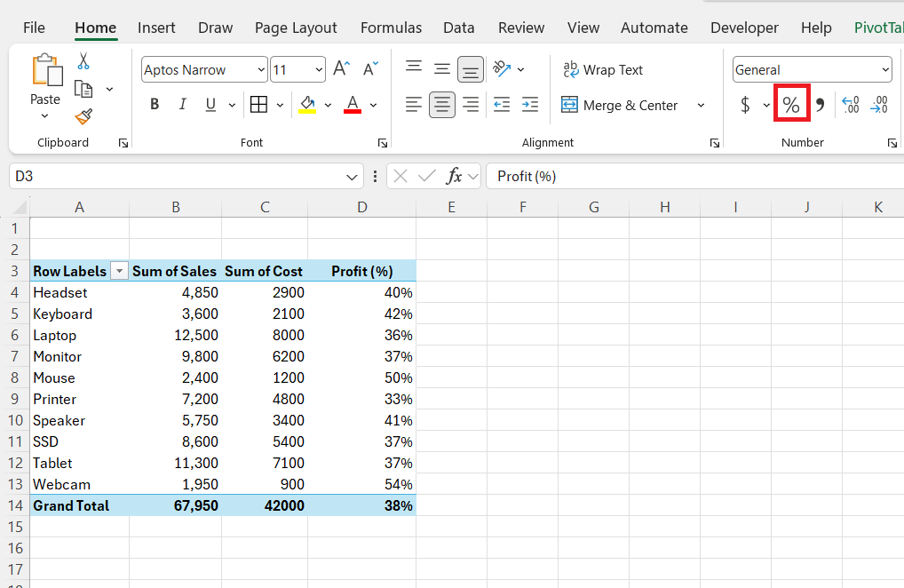Expand the borders options arrow
Viewport: 904px width, 588px height.
(281, 105)
